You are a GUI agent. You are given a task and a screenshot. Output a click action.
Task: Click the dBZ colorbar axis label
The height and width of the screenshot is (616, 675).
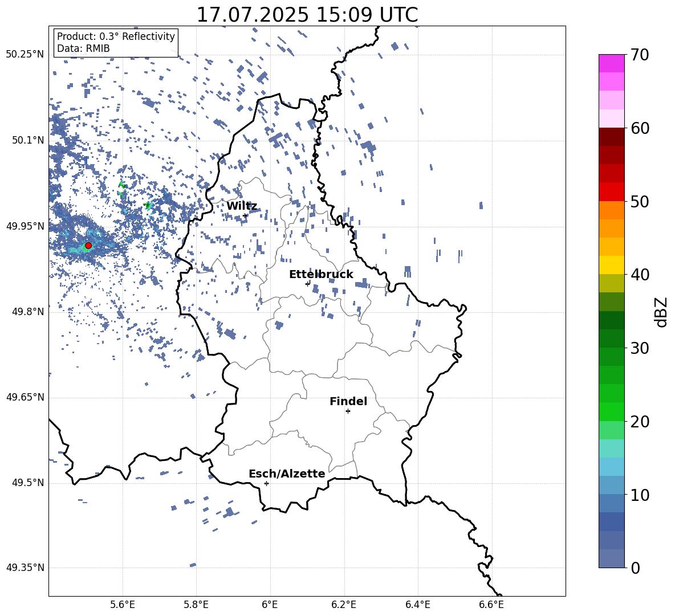661,312
